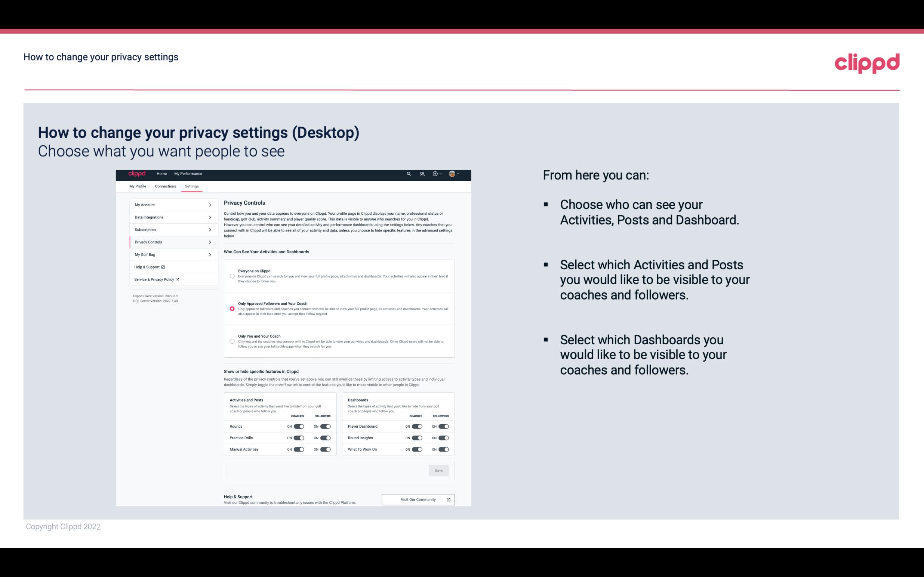
Task: Click the Save button on privacy settings
Action: [x=439, y=471]
